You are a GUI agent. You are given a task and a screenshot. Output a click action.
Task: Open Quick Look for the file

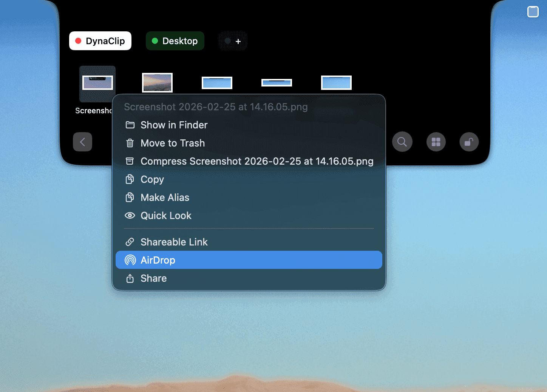pos(249,216)
